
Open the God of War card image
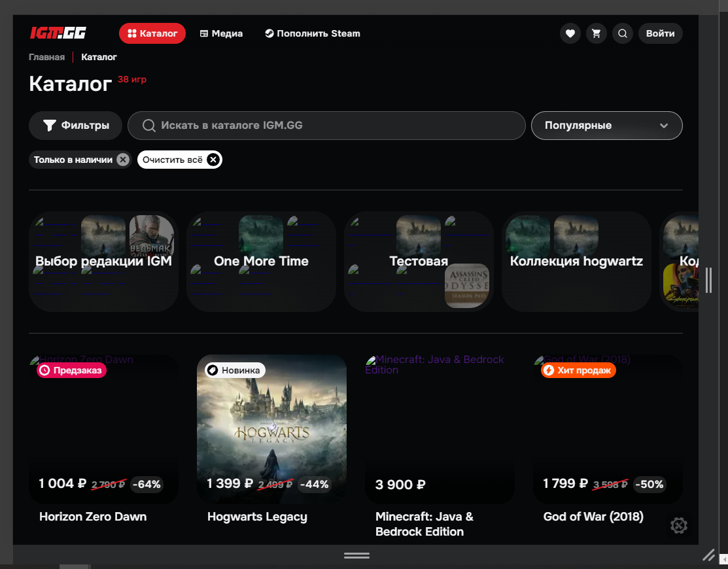coord(608,429)
